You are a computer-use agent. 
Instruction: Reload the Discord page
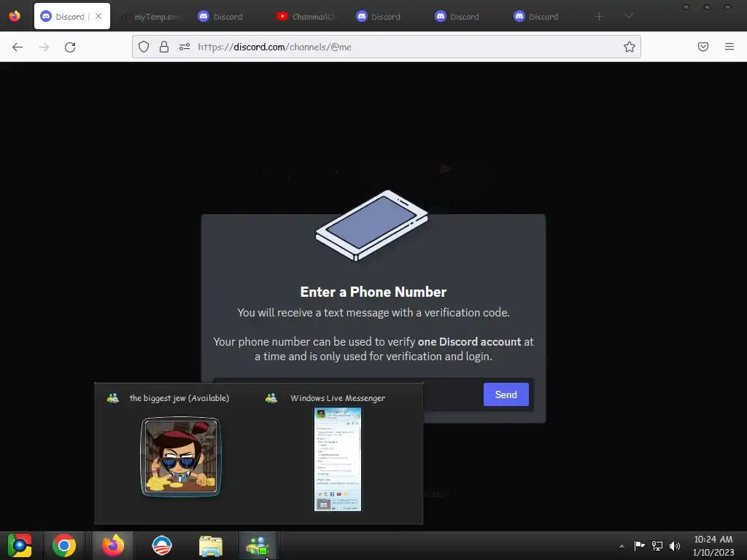pyautogui.click(x=70, y=47)
